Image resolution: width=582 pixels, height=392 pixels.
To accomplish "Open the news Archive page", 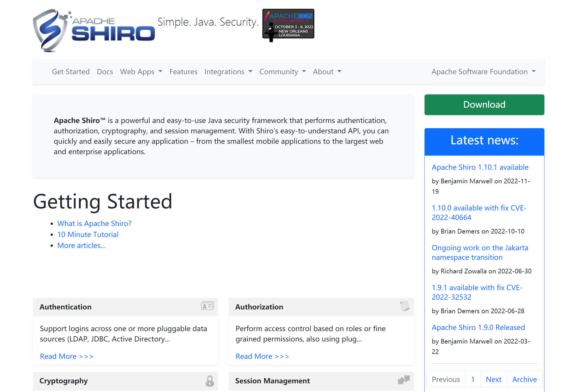I will (x=524, y=379).
